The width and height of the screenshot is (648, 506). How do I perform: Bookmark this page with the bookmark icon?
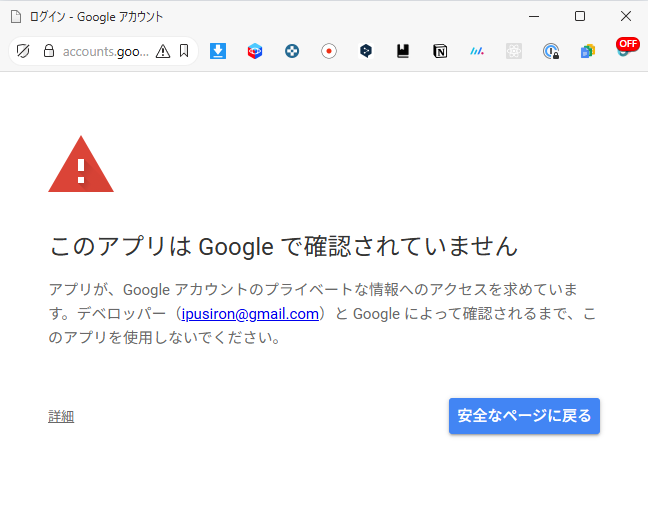(x=184, y=51)
